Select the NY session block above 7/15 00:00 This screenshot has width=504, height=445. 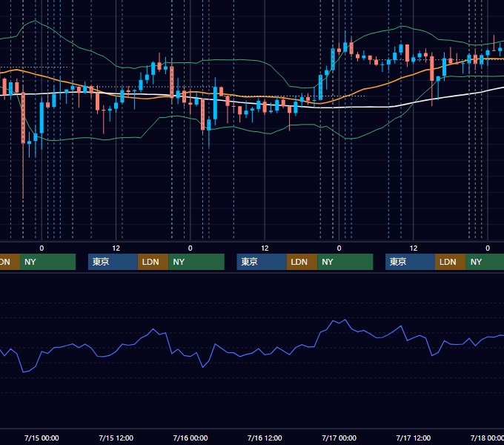click(x=47, y=262)
